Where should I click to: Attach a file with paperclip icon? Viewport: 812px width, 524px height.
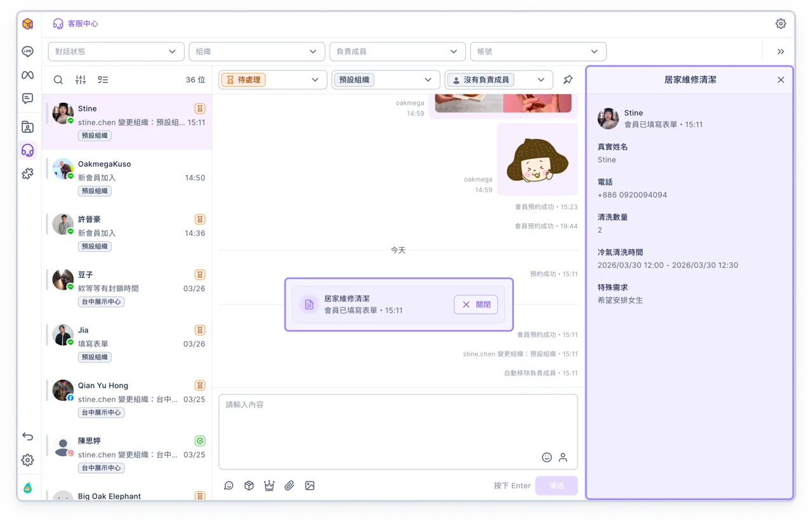(289, 485)
